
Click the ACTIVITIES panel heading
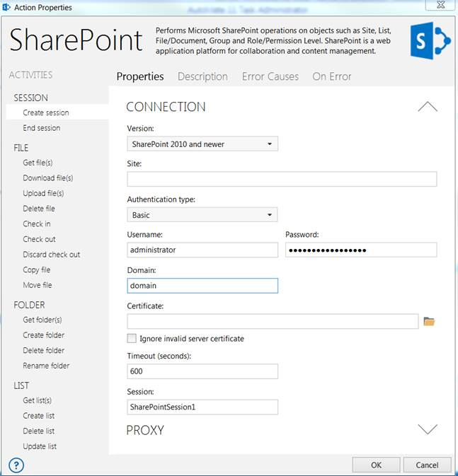(x=30, y=75)
